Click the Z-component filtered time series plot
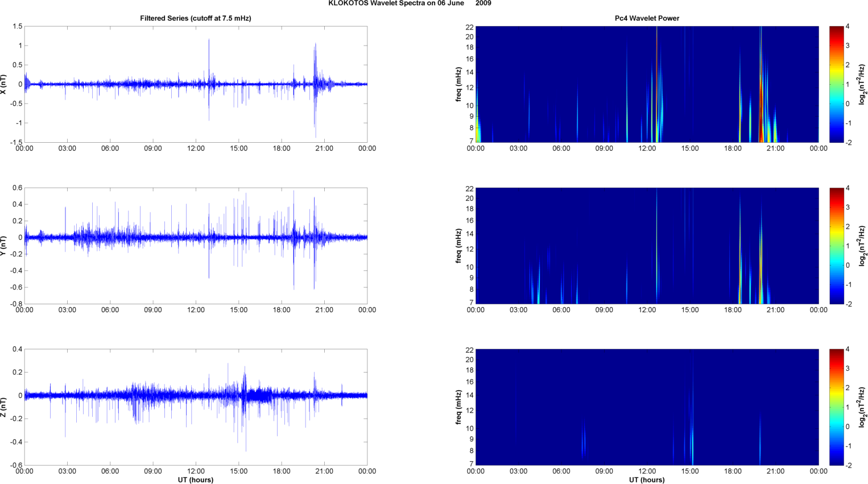Viewport: 868px width, 484px height. (196, 407)
